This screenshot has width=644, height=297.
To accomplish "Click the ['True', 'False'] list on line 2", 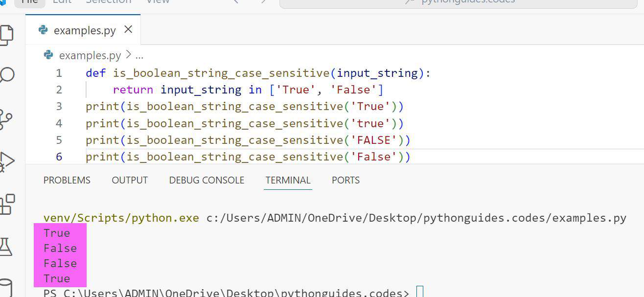I will [326, 90].
